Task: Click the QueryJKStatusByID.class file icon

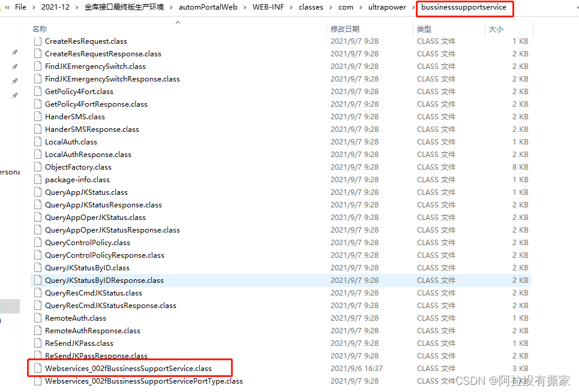Action: click(x=37, y=268)
